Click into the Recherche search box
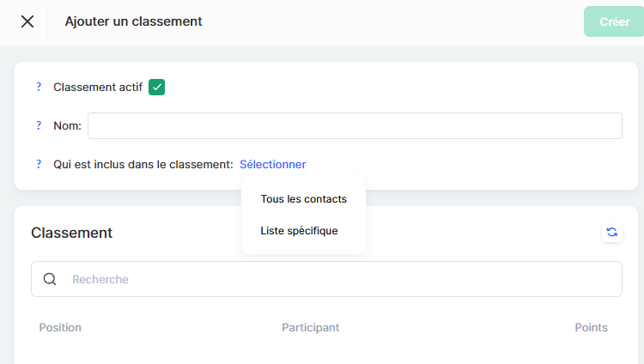The height and width of the screenshot is (364, 644). tap(343, 279)
